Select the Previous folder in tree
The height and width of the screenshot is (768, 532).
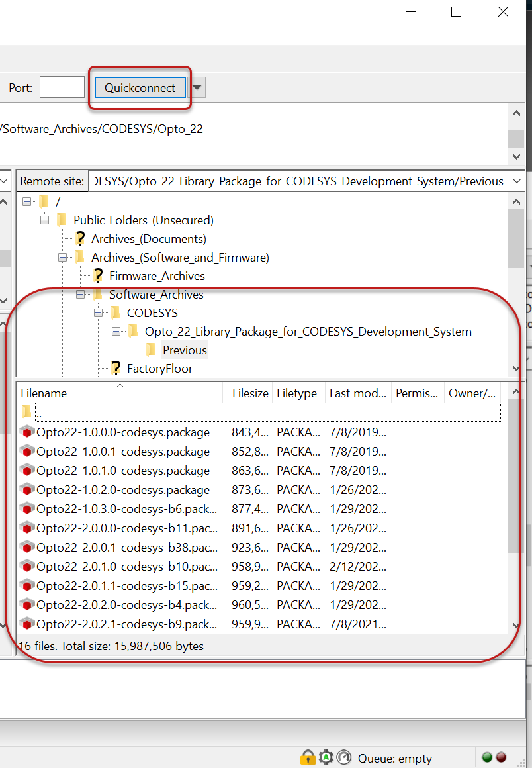click(x=185, y=350)
